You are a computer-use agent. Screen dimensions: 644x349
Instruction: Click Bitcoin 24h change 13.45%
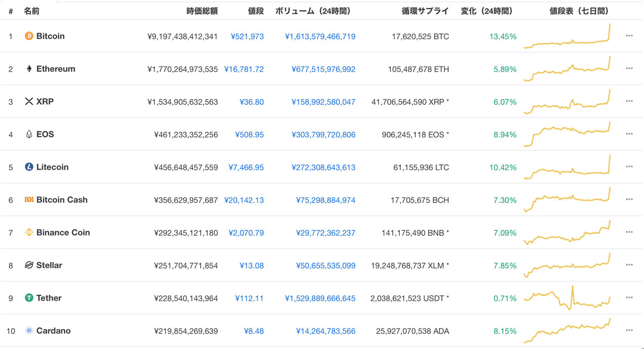pos(503,37)
